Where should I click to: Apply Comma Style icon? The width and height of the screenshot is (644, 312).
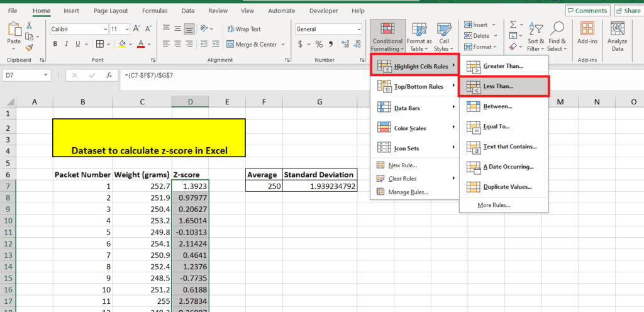coord(331,44)
